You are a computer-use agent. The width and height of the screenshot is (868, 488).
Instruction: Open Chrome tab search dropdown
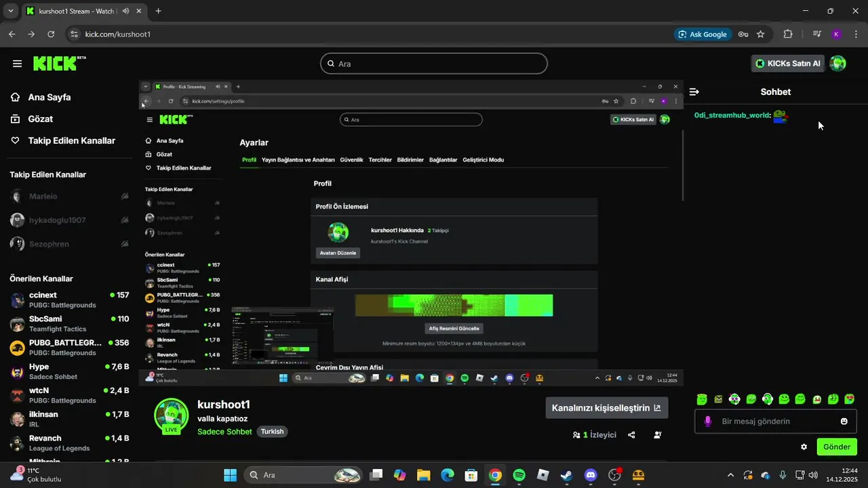(x=11, y=11)
